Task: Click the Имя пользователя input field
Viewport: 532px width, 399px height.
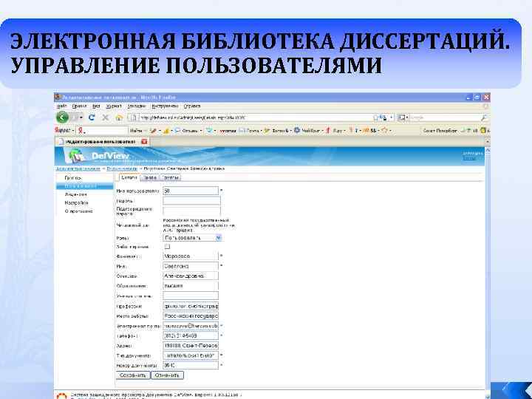Action: 191,191
